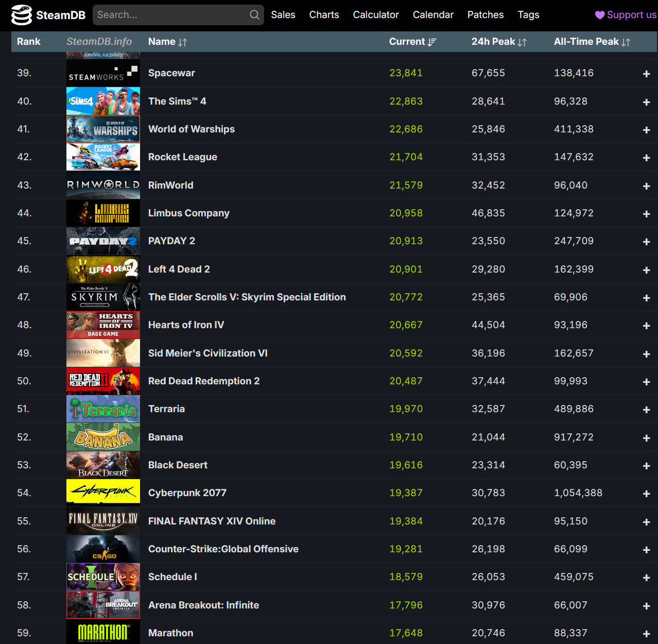Focus the Search input field

tap(178, 15)
